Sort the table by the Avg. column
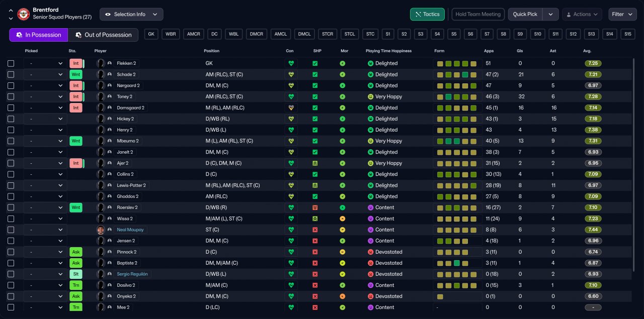This screenshot has width=644, height=319. pyautogui.click(x=587, y=51)
